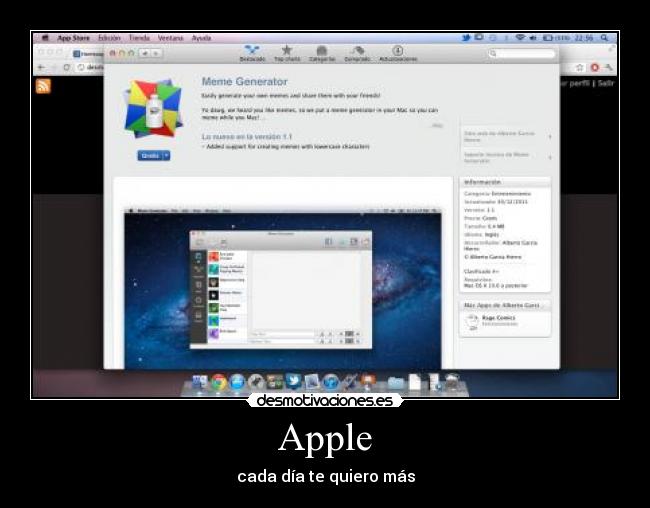Open the Preview app Dock icon
The image size is (650, 508).
(312, 382)
